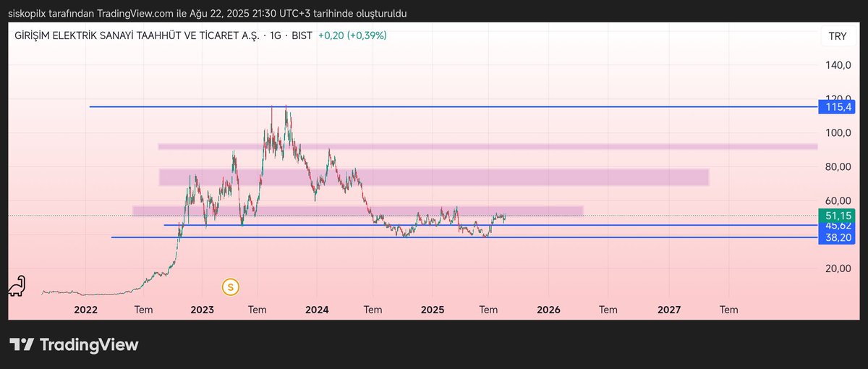Click the 2025 time axis label
This screenshot has width=868, height=369.
pyautogui.click(x=432, y=310)
